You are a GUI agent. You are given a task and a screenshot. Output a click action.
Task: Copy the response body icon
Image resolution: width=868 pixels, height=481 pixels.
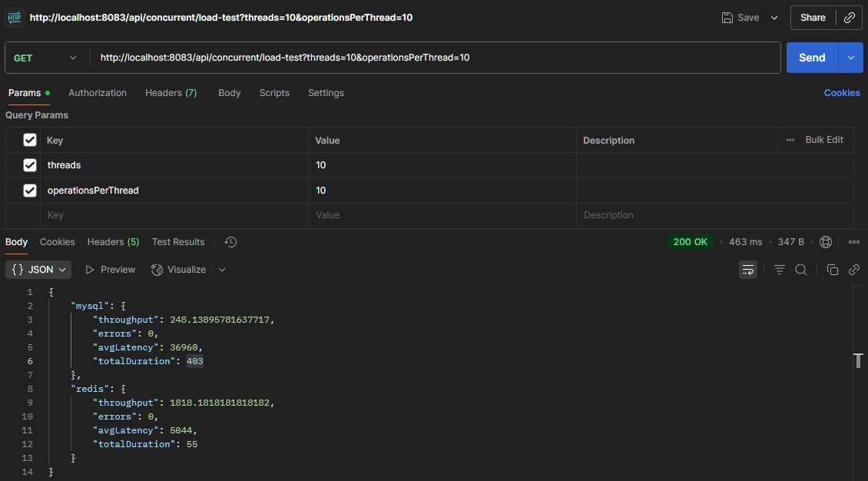click(x=832, y=270)
